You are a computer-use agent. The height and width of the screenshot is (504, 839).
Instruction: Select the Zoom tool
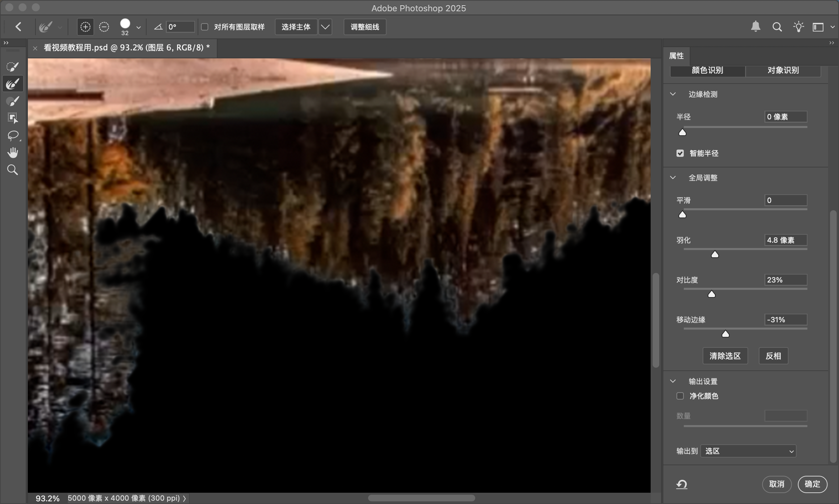13,169
